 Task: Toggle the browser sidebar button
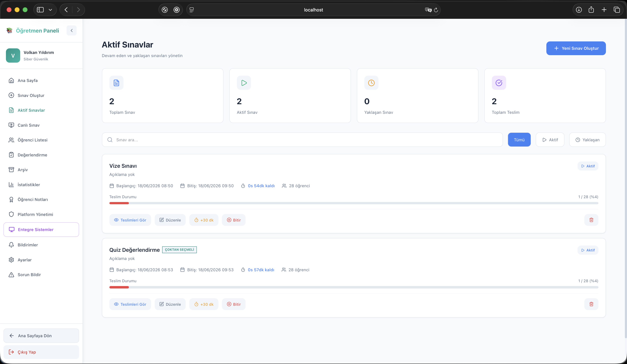click(40, 10)
